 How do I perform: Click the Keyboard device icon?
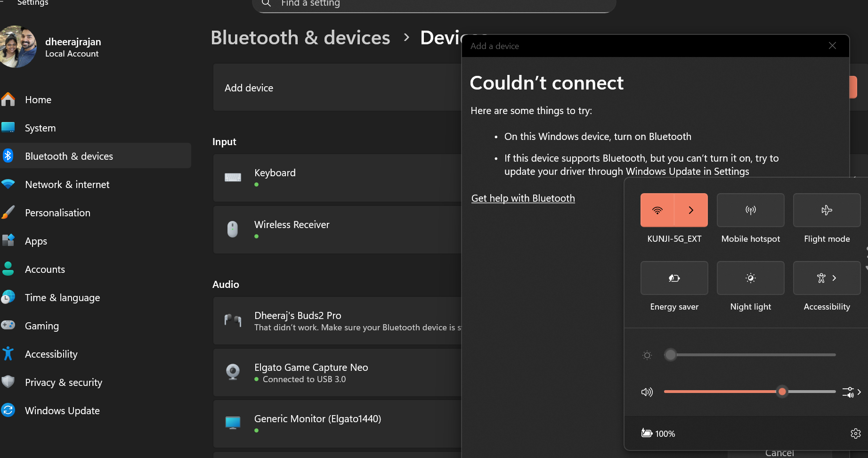pos(233,178)
